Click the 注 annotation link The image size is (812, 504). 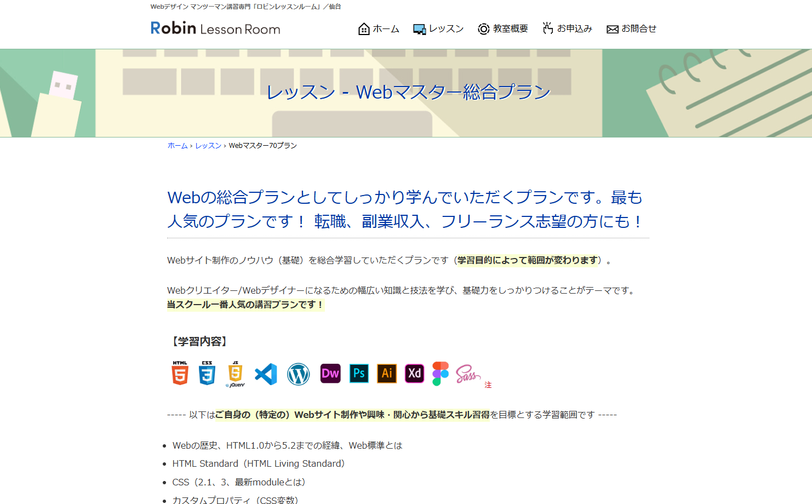point(488,385)
